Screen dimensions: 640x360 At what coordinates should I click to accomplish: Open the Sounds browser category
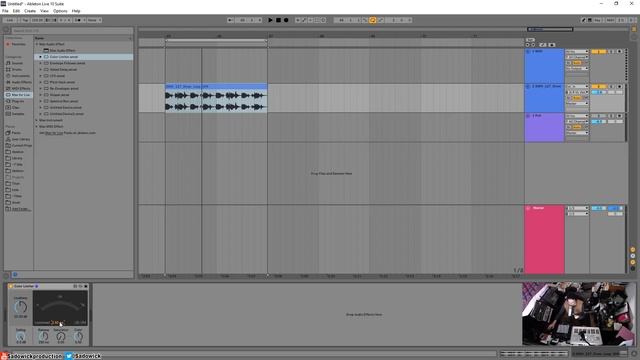point(17,63)
